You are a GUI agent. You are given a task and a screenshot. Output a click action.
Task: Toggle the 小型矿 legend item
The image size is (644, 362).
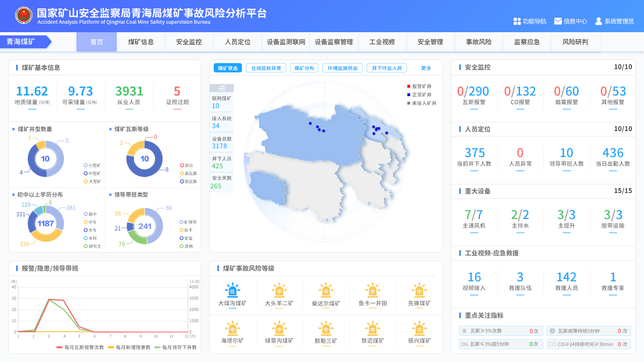(92, 165)
